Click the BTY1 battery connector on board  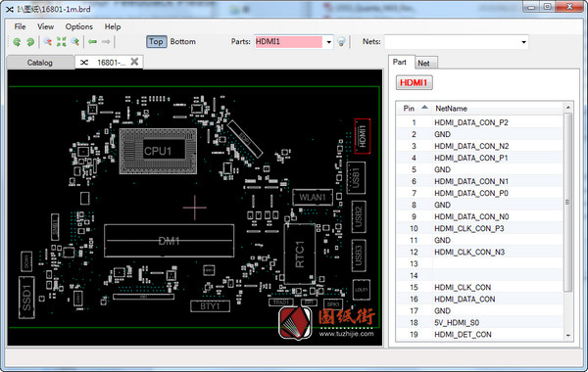(x=210, y=306)
